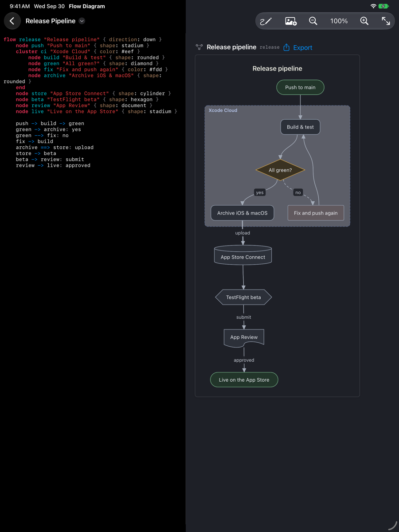The width and height of the screenshot is (399, 532).
Task: Tap the 9:41 AM clock
Action: tap(20, 6)
